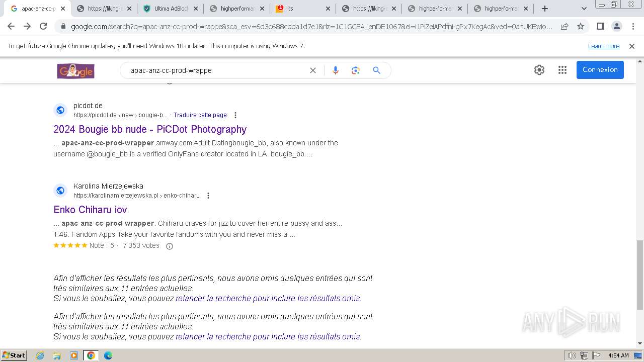Click the picdot.de URL breadcrumb

120,115
